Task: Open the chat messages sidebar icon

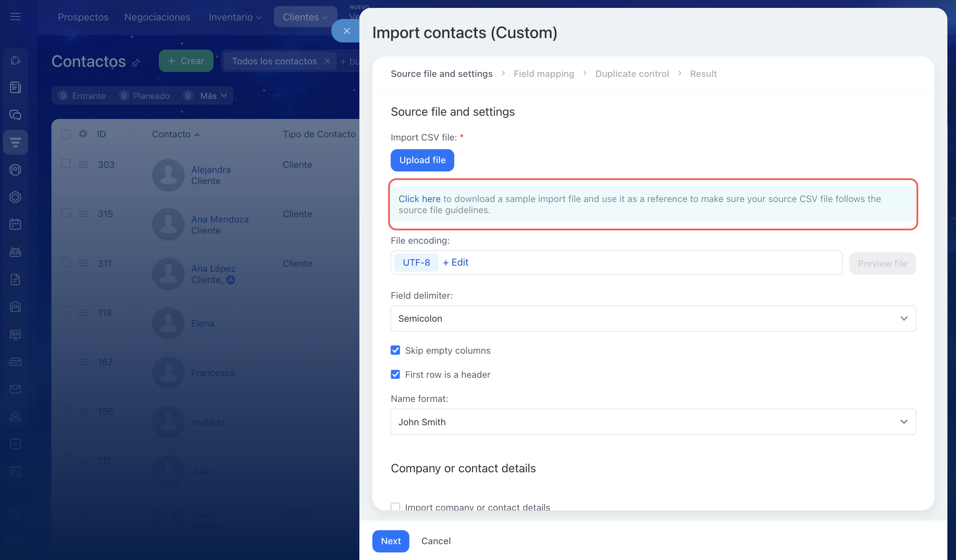Action: pos(15,115)
